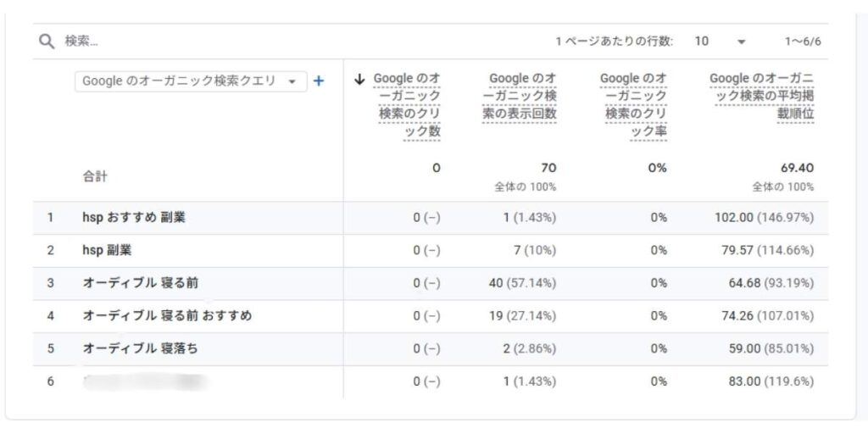
Task: Click the descending sort arrow on clicks column
Action: pos(360,79)
